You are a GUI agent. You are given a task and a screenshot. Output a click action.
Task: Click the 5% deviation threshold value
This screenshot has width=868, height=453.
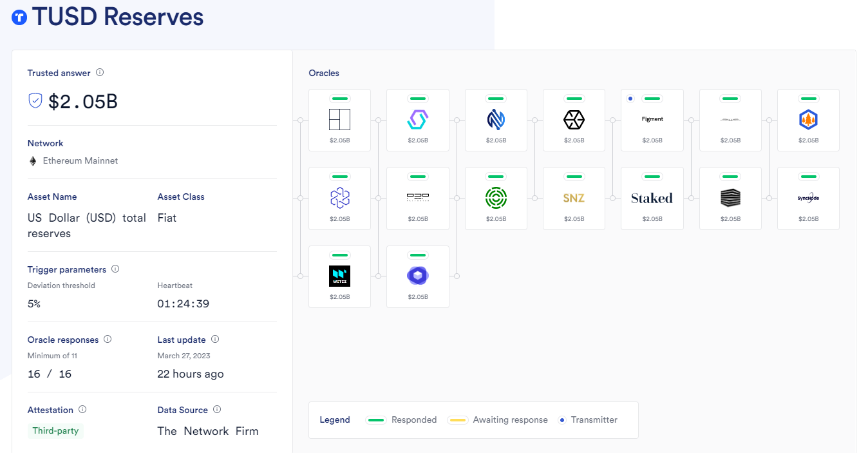[x=34, y=304]
